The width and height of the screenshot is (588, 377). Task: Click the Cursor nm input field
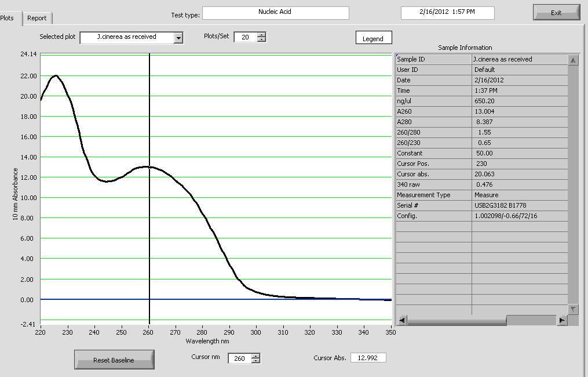240,358
